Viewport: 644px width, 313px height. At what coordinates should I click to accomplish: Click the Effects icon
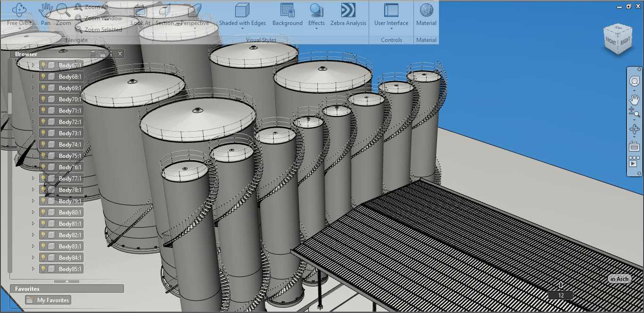pos(316,10)
